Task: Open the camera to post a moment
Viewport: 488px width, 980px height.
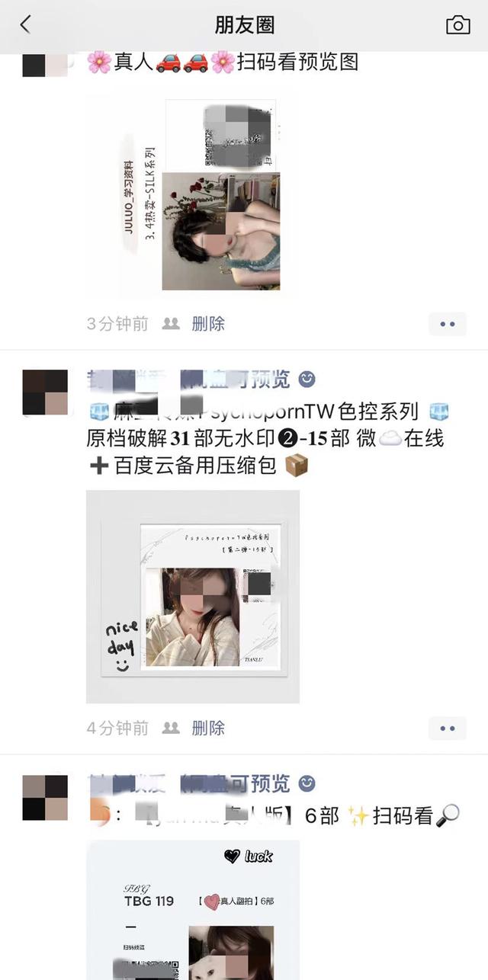Action: click(x=457, y=24)
